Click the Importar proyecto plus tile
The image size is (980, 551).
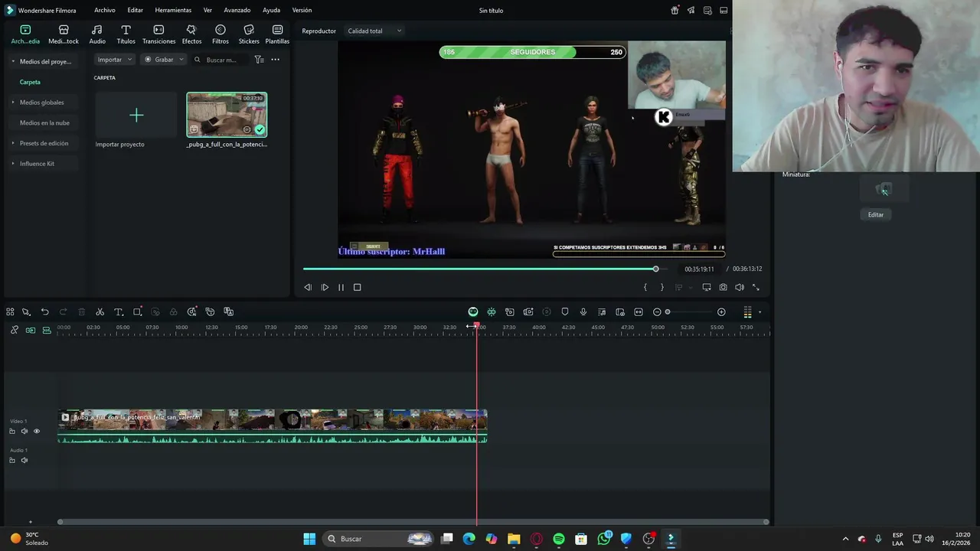tap(136, 115)
